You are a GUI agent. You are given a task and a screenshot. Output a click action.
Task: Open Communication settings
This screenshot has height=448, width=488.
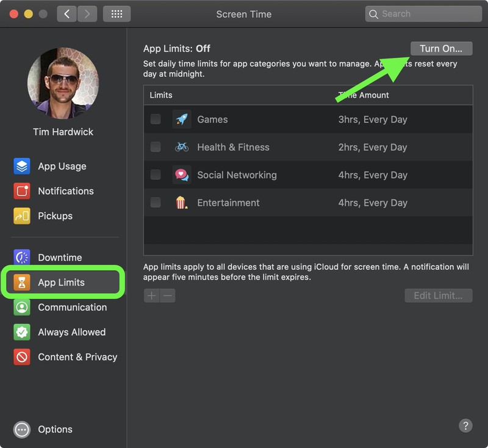click(61, 307)
